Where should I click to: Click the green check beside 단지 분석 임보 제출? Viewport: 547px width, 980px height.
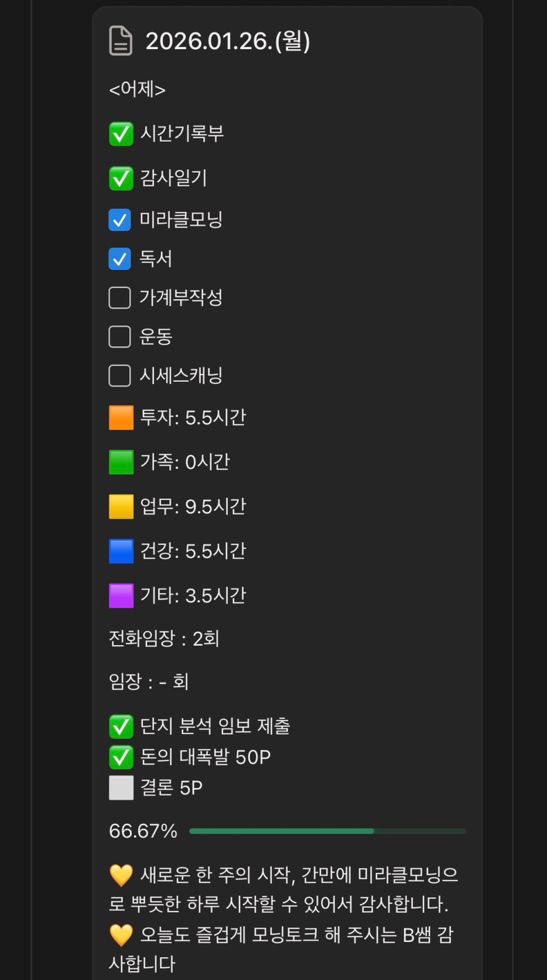(121, 727)
